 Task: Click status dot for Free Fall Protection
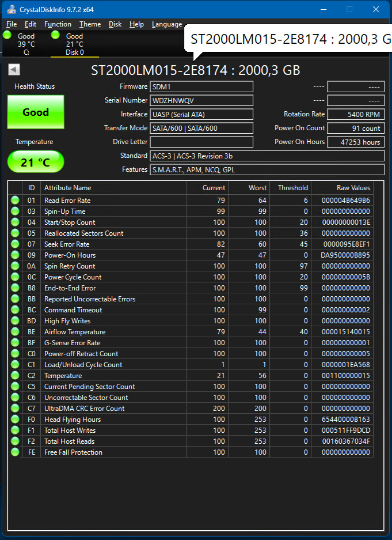[x=15, y=452]
